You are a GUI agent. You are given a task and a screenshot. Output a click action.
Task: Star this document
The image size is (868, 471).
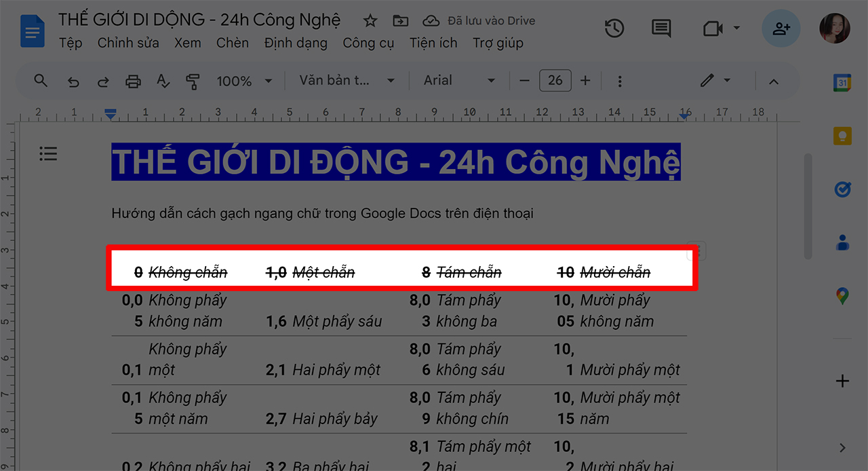click(x=370, y=20)
